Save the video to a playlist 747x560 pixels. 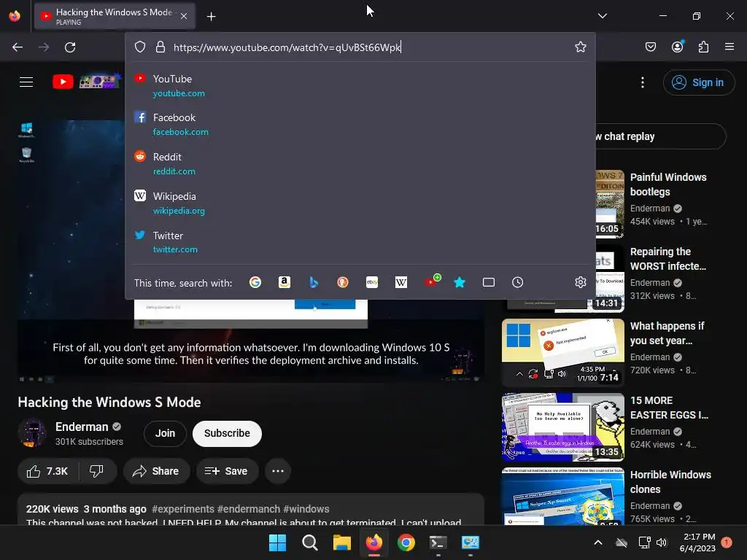[226, 472]
